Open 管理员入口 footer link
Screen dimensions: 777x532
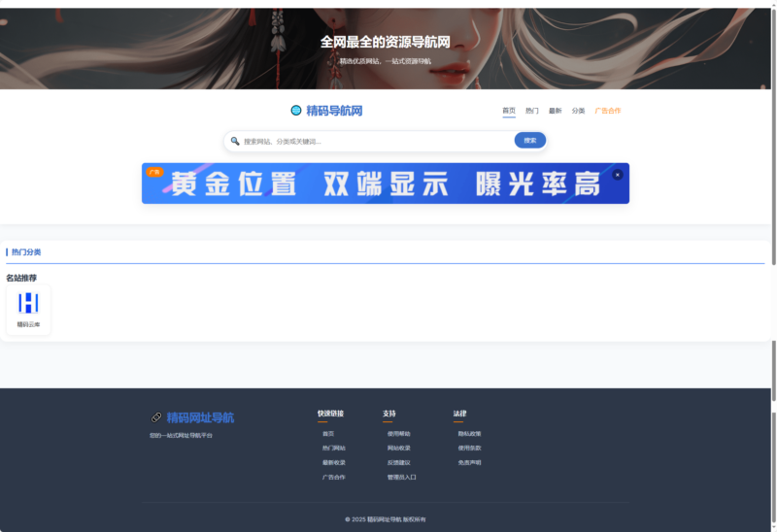coord(402,477)
